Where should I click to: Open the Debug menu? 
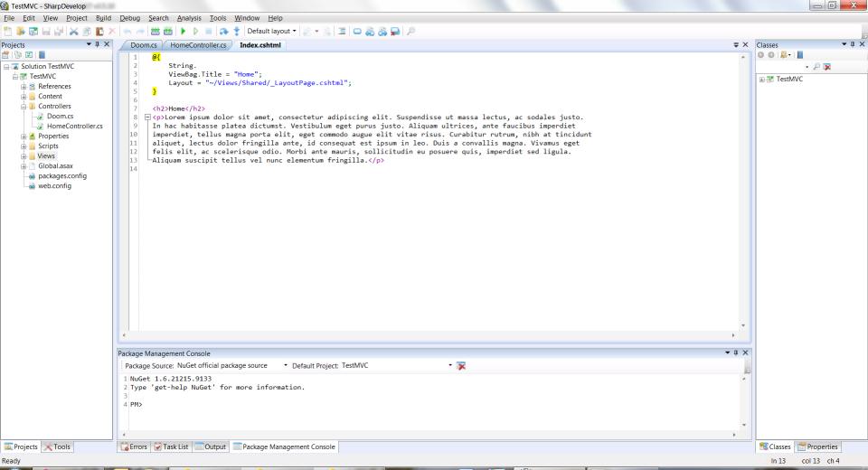coord(129,18)
